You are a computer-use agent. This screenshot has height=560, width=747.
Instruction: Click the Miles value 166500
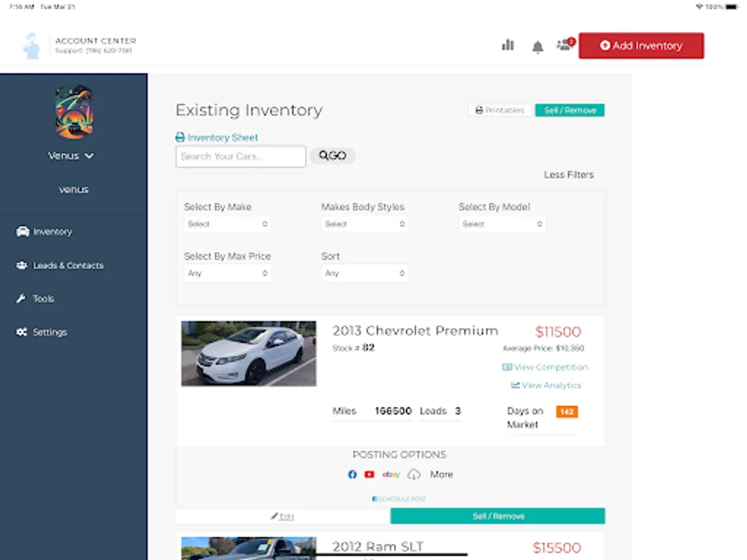[393, 411]
